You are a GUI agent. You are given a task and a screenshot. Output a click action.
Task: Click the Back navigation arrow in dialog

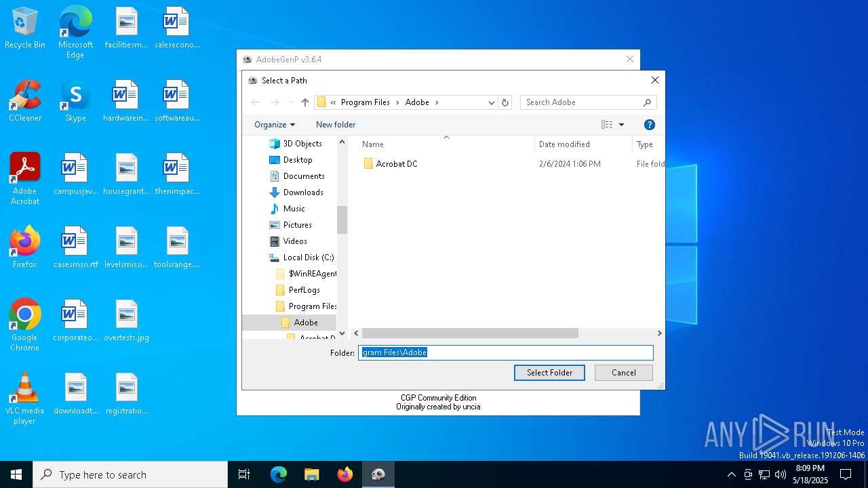coord(255,102)
